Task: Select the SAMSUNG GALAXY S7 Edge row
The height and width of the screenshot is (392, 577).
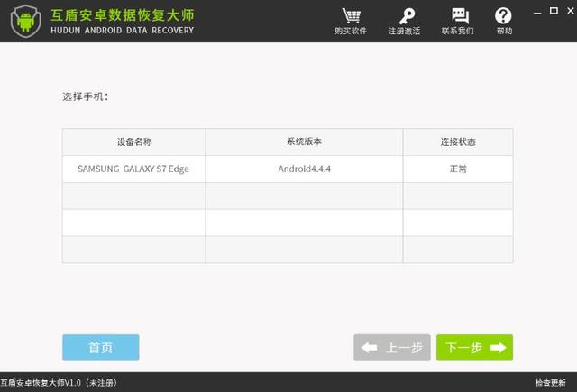Action: pos(288,169)
